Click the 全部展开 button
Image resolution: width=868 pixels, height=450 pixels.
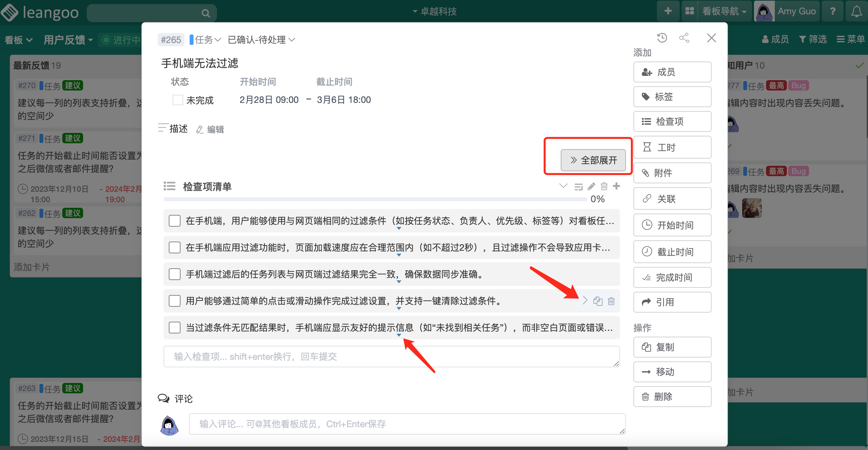click(x=593, y=160)
